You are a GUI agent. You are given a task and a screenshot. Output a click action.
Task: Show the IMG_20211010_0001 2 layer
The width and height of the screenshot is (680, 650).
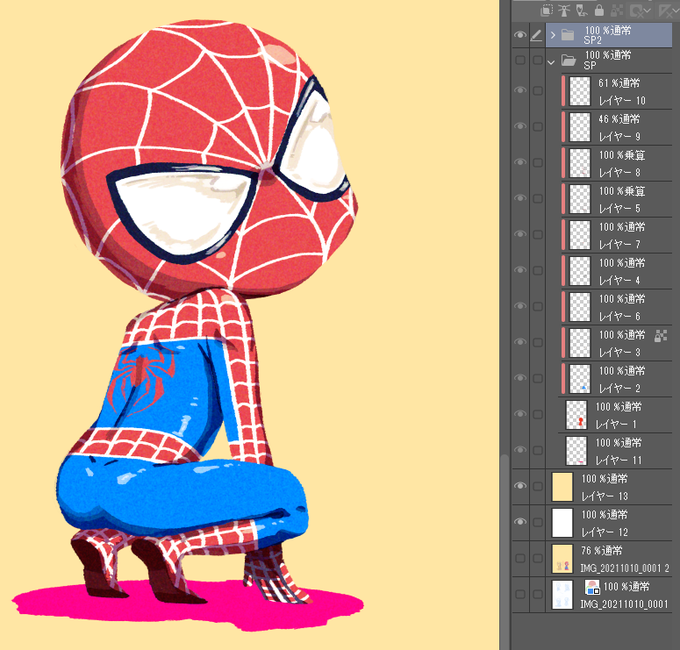[x=520, y=559]
